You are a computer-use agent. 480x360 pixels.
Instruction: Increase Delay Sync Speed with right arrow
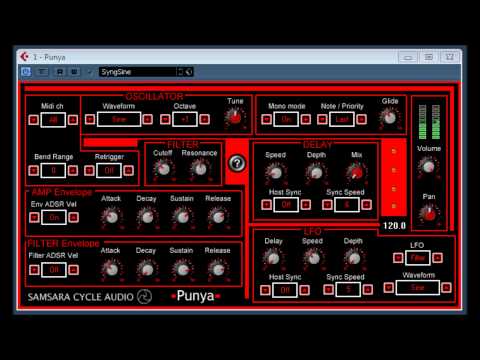click(x=366, y=205)
